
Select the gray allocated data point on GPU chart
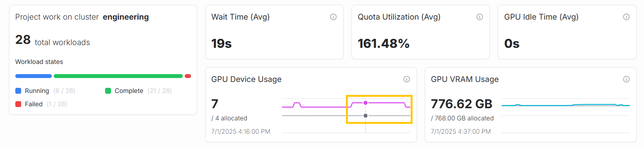[x=366, y=116]
